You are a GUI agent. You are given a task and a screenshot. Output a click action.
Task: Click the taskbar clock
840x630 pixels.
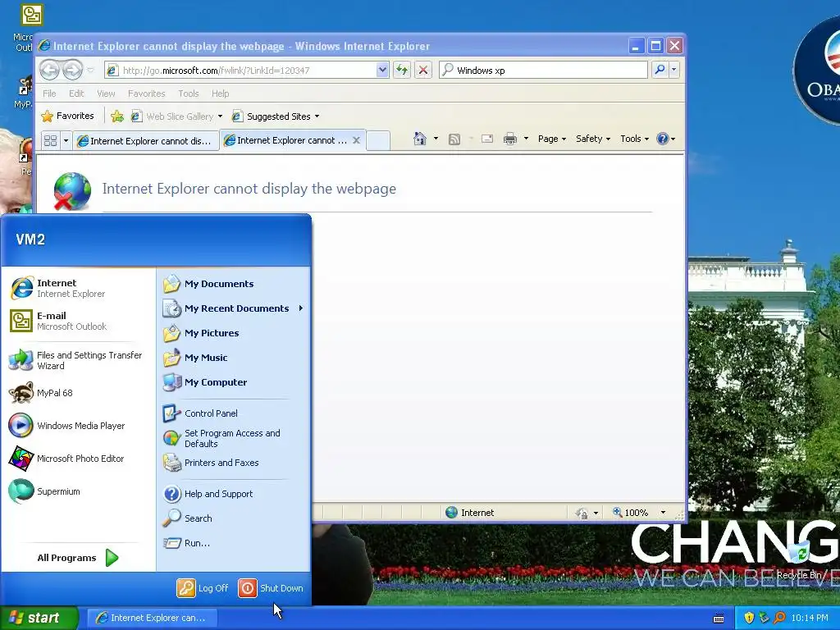tap(810, 618)
